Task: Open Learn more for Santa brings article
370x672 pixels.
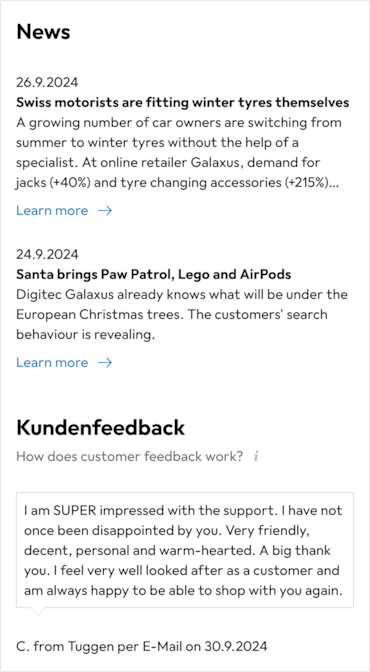Action: (x=52, y=363)
